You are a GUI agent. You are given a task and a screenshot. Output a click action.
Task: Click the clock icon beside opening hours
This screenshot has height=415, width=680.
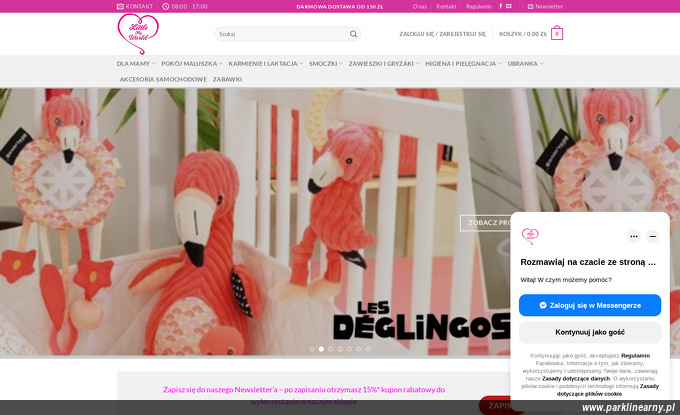click(x=166, y=7)
